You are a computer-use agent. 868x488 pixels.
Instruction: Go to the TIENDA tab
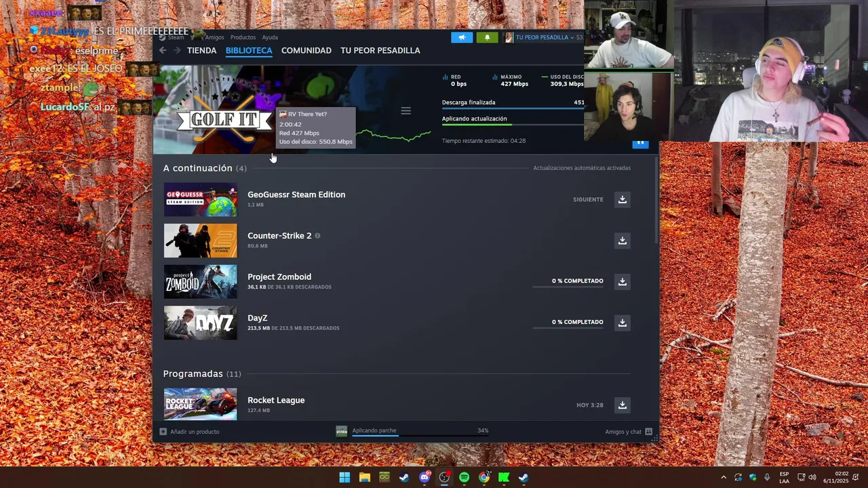point(201,50)
